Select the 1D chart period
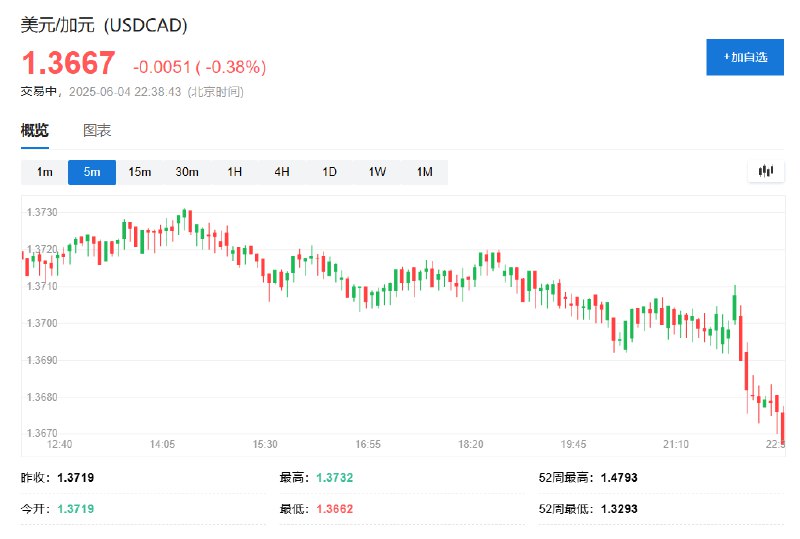This screenshot has width=800, height=539. coord(329,172)
